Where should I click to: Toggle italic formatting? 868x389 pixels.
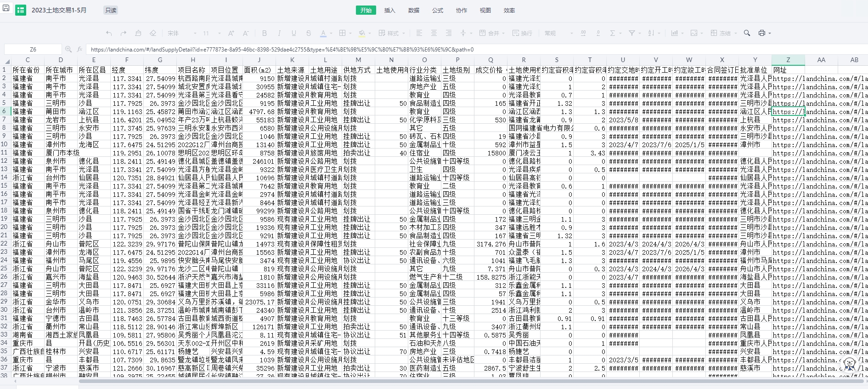point(279,33)
